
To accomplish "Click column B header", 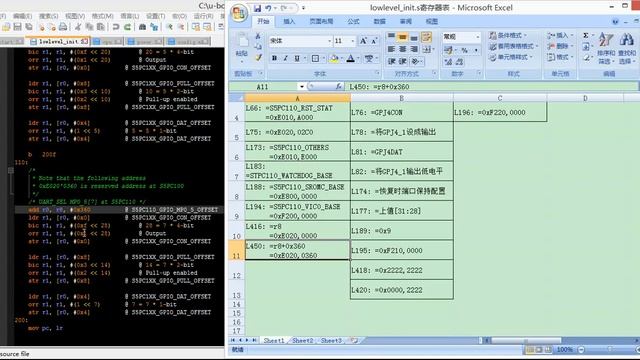I will [402, 98].
